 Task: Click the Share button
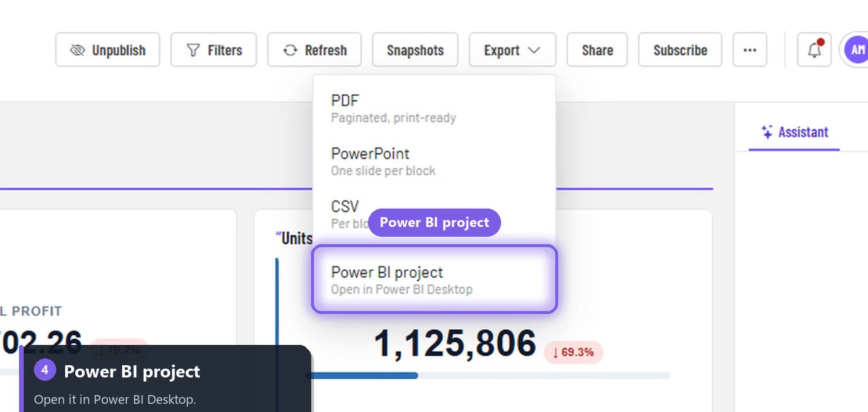click(x=597, y=50)
